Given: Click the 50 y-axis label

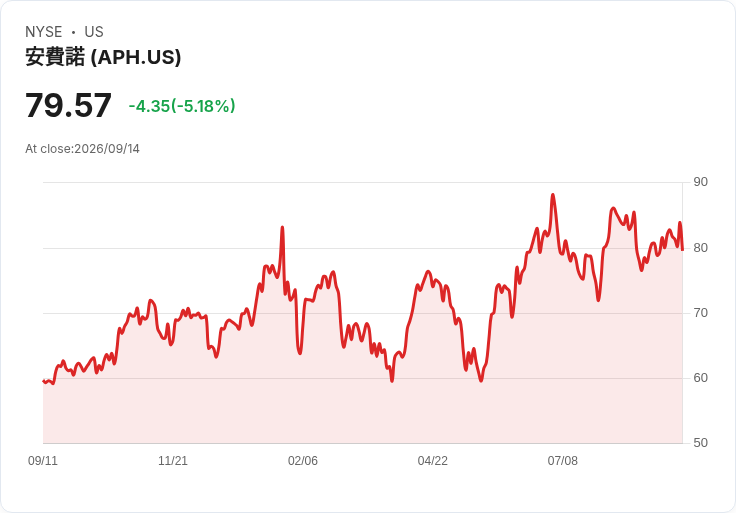Looking at the screenshot, I should tap(700, 442).
